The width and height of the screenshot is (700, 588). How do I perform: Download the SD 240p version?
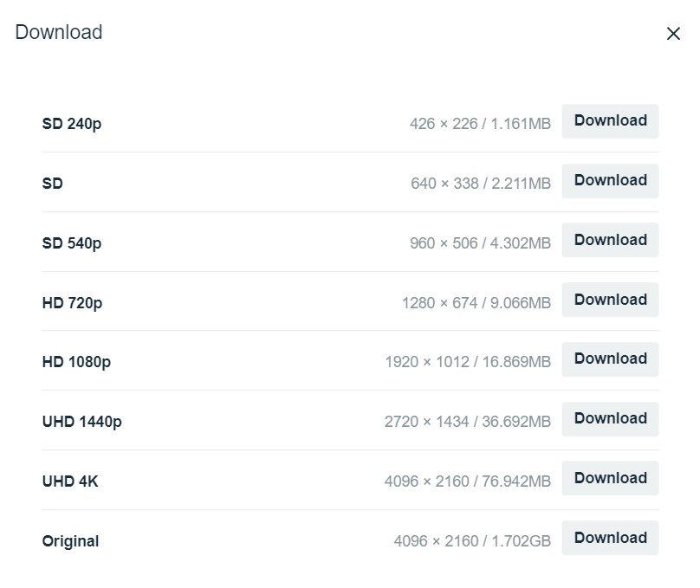tap(610, 121)
